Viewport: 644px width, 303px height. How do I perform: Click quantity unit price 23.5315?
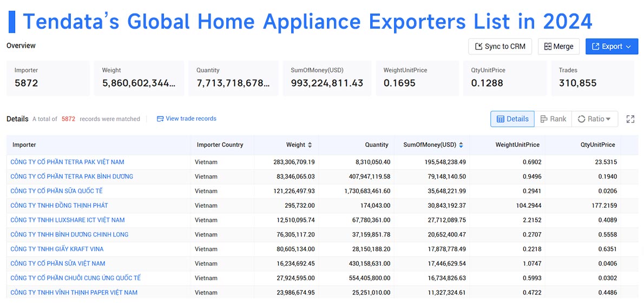click(x=605, y=162)
